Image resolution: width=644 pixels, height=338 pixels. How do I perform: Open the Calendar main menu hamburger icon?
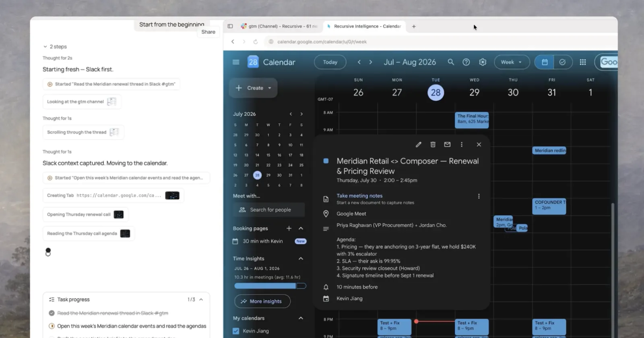tap(236, 62)
